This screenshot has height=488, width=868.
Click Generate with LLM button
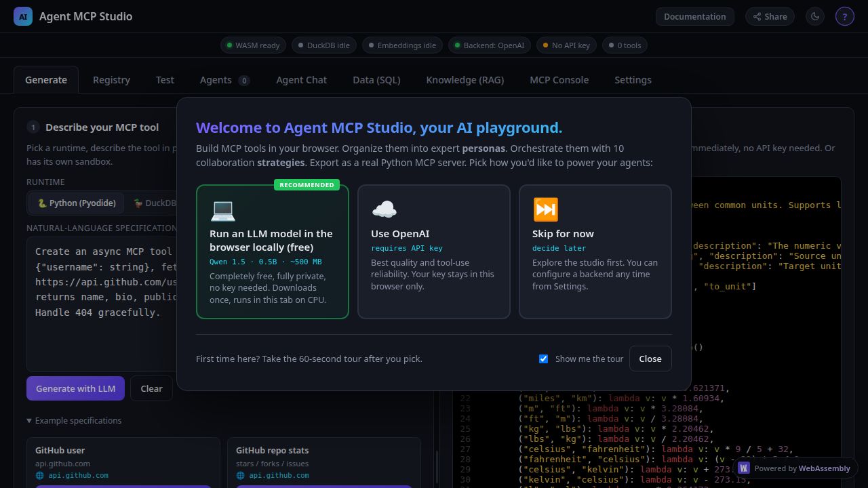coord(75,388)
